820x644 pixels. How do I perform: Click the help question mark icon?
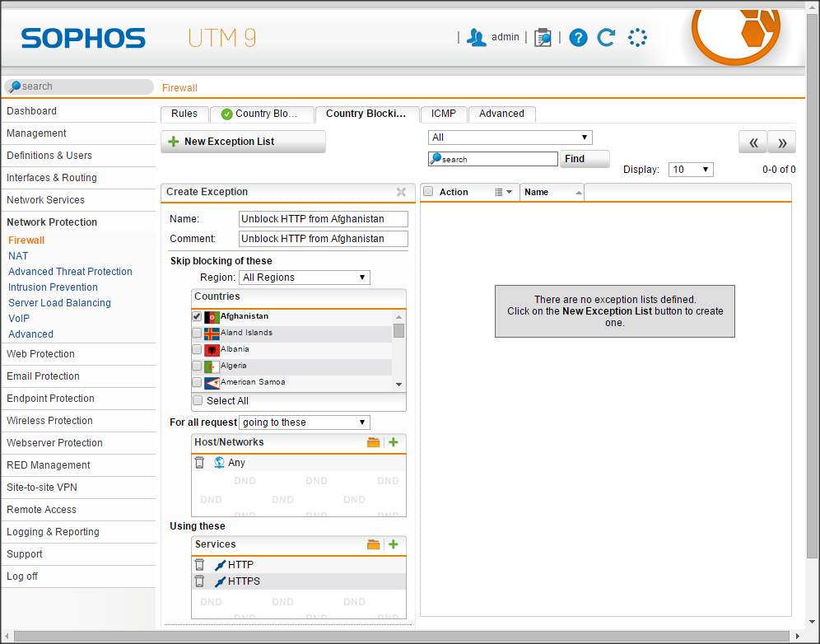(x=578, y=37)
